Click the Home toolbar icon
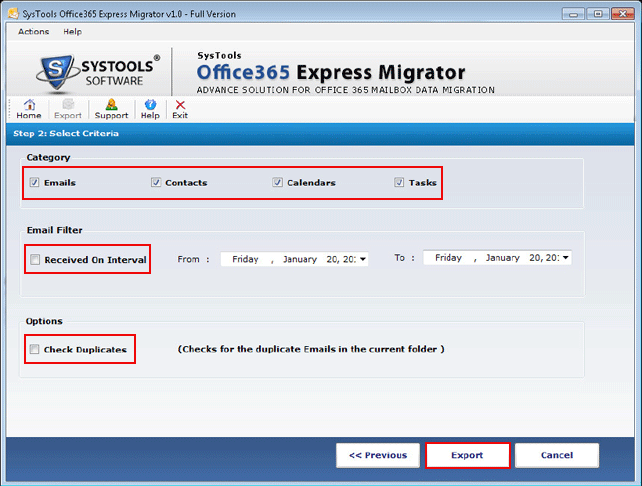The height and width of the screenshot is (486, 642). click(x=29, y=109)
